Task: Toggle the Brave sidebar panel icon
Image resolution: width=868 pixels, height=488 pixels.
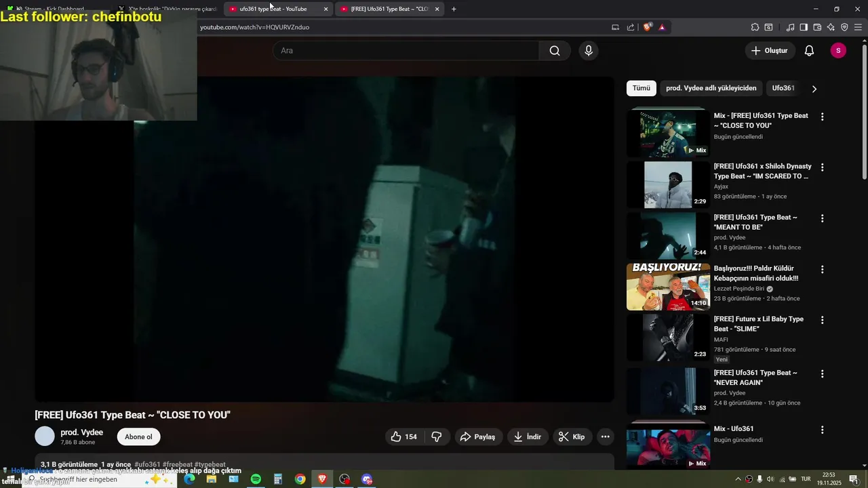Action: pyautogui.click(x=804, y=27)
